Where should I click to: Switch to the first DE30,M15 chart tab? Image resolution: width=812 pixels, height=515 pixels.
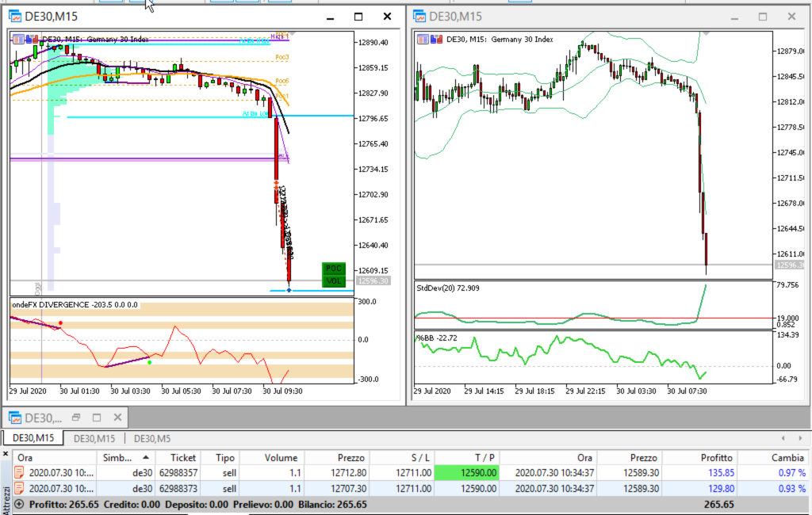click(33, 438)
